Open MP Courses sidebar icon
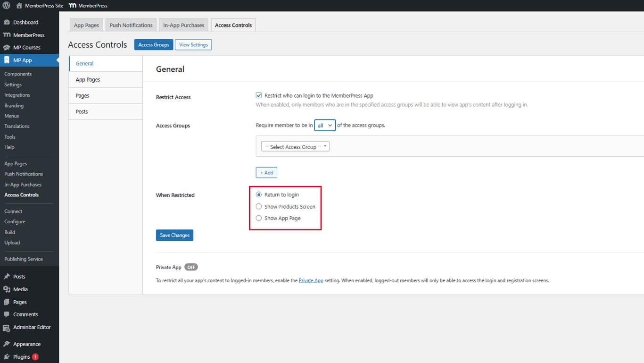 tap(7, 47)
